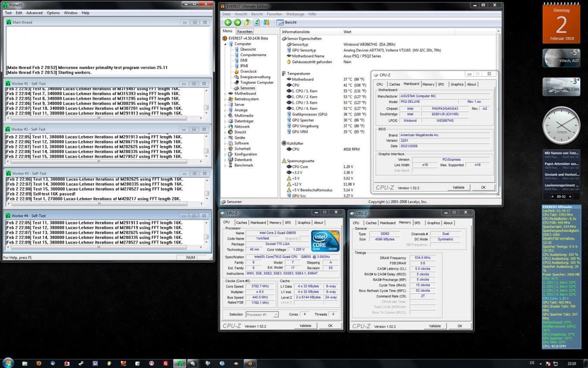The width and height of the screenshot is (588, 368).
Task: Click the EVEREST refresh toolbar icon
Action: click(x=257, y=22)
